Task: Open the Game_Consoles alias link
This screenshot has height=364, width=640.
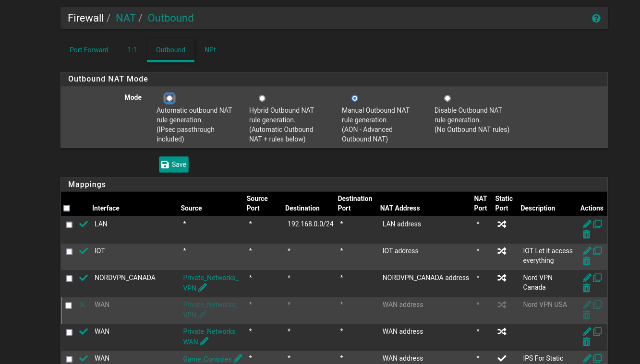Action: 207,359
